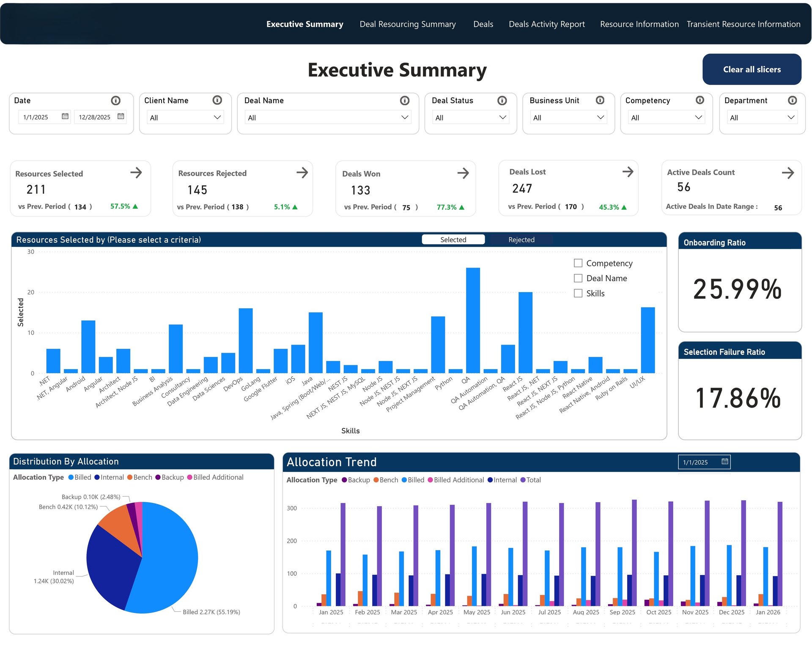Enable the Deal Name criteria checkbox
This screenshot has height=651, width=812.
click(x=578, y=278)
